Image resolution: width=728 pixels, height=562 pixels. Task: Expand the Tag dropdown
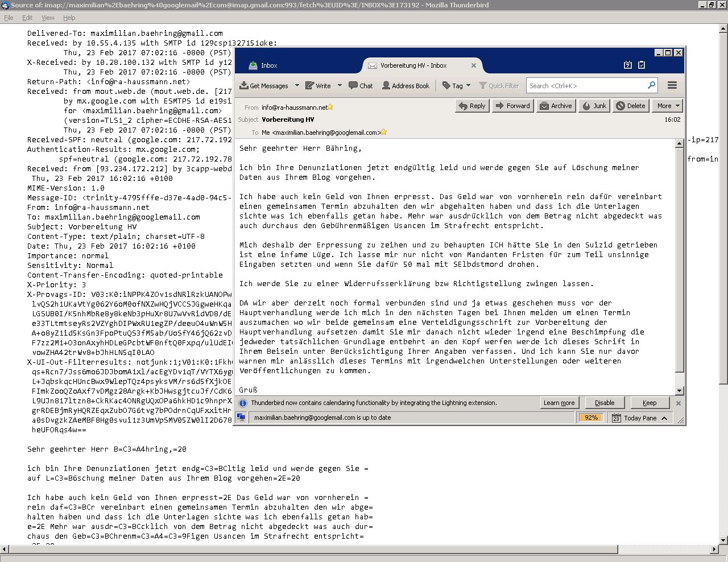point(468,86)
